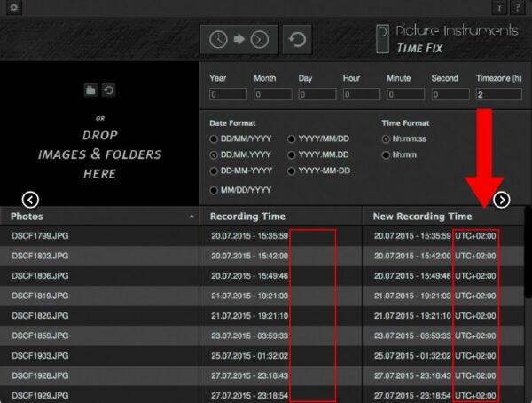
Task: Select photo DSCF1928.JPG
Action: pyautogui.click(x=40, y=375)
